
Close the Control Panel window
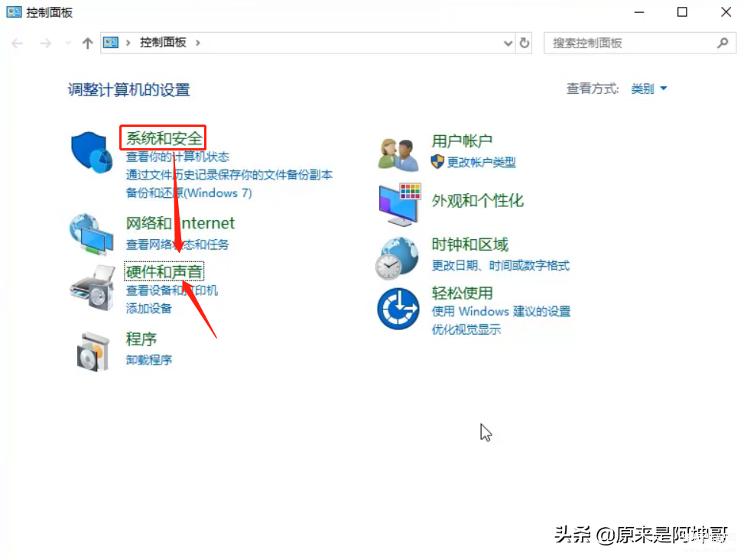point(726,12)
